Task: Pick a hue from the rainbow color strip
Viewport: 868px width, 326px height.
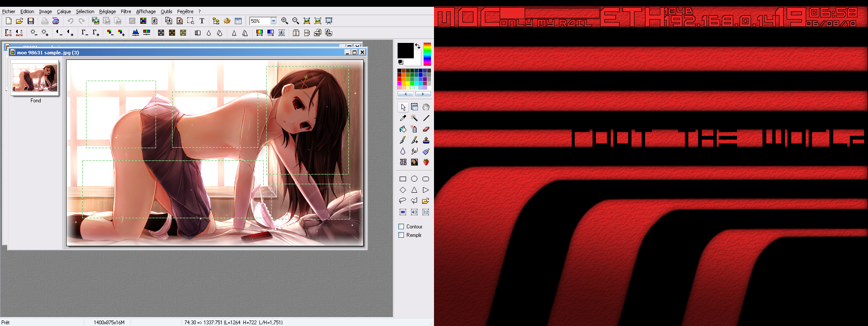Action: (x=427, y=54)
